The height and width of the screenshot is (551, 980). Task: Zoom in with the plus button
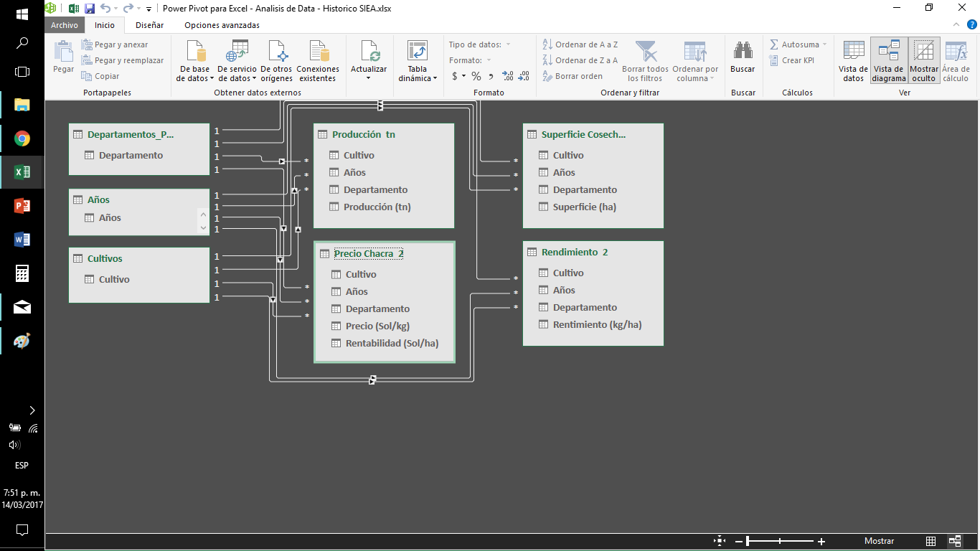pyautogui.click(x=821, y=541)
